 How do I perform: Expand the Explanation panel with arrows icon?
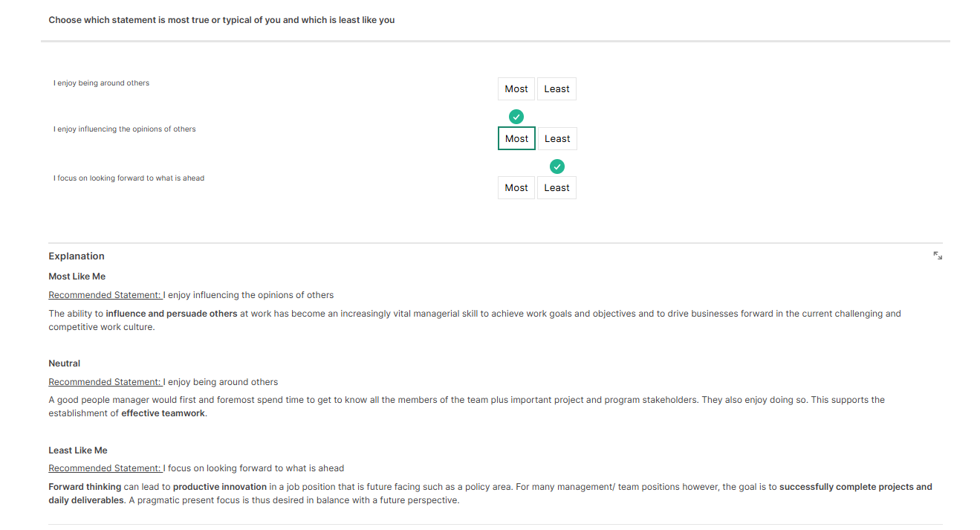click(x=938, y=256)
